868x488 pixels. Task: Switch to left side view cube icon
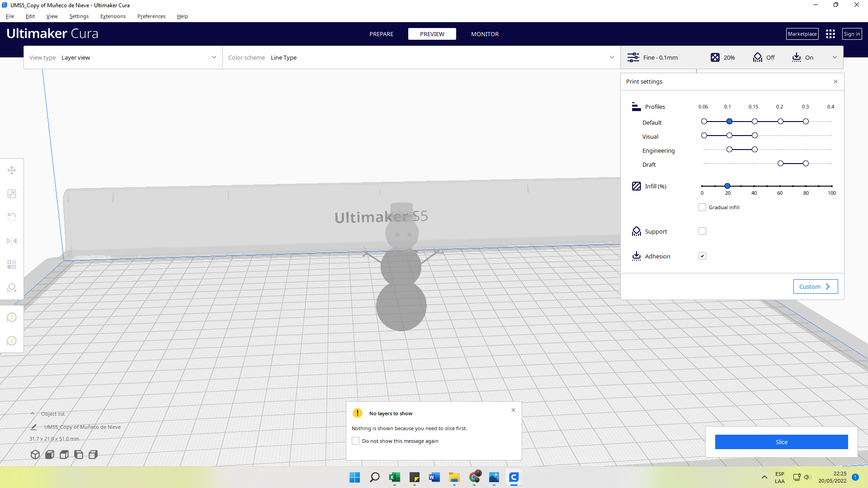click(79, 455)
